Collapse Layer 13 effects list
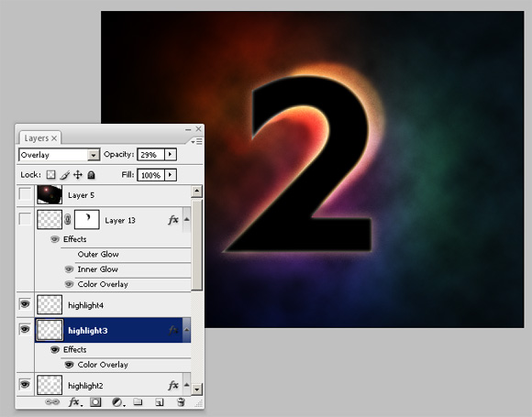 (186, 219)
